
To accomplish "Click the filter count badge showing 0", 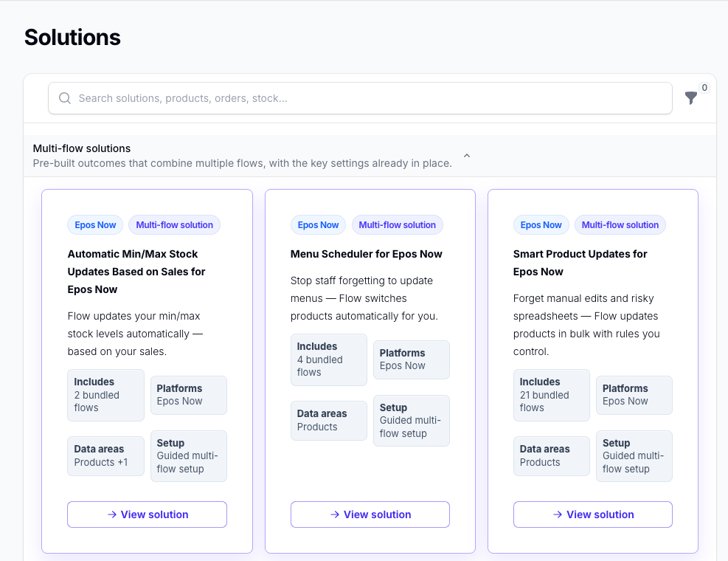I will click(x=704, y=87).
